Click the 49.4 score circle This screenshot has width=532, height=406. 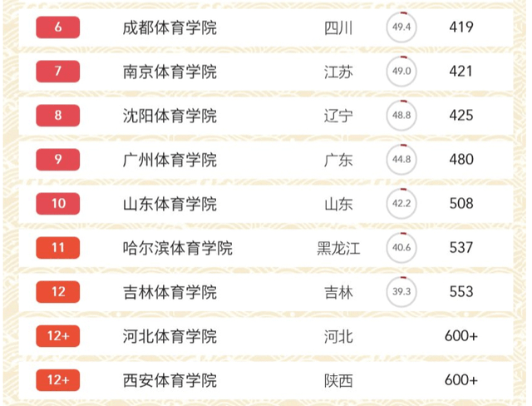[x=402, y=27]
